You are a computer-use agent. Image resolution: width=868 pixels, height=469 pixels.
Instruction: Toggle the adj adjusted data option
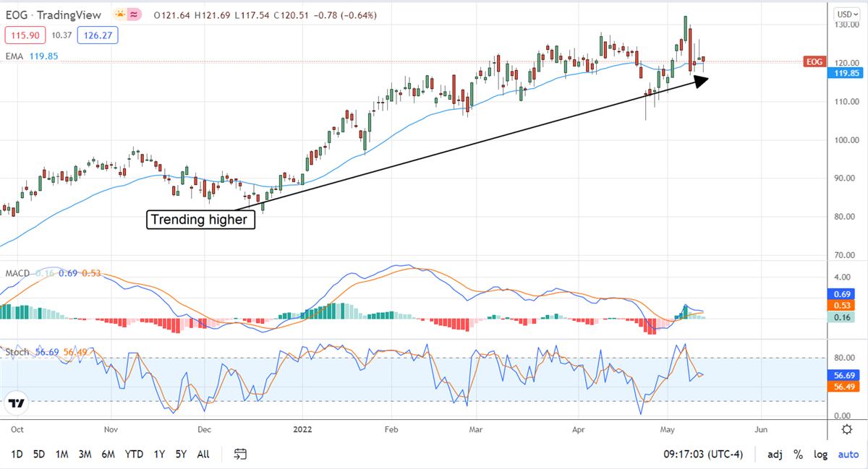click(x=775, y=455)
